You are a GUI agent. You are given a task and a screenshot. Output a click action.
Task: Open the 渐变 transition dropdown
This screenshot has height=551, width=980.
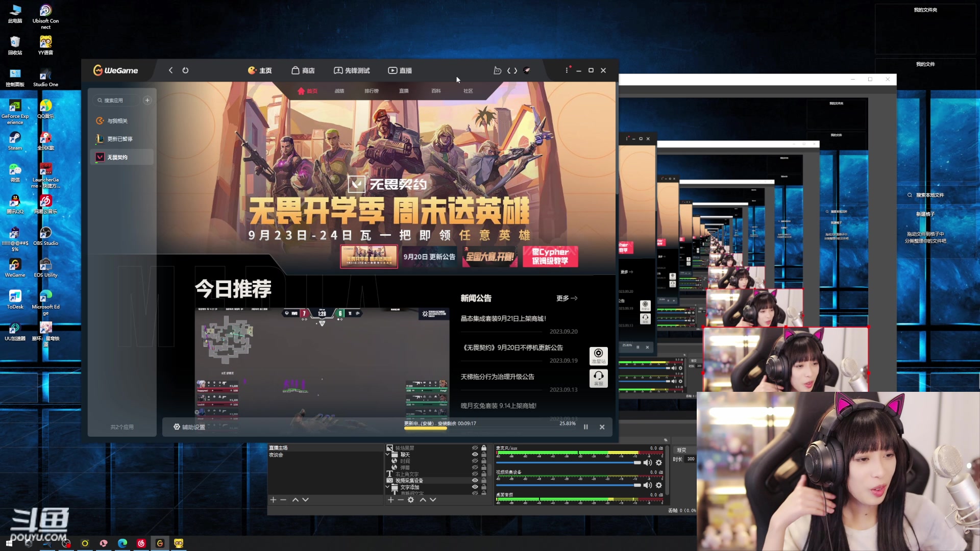[x=684, y=450]
